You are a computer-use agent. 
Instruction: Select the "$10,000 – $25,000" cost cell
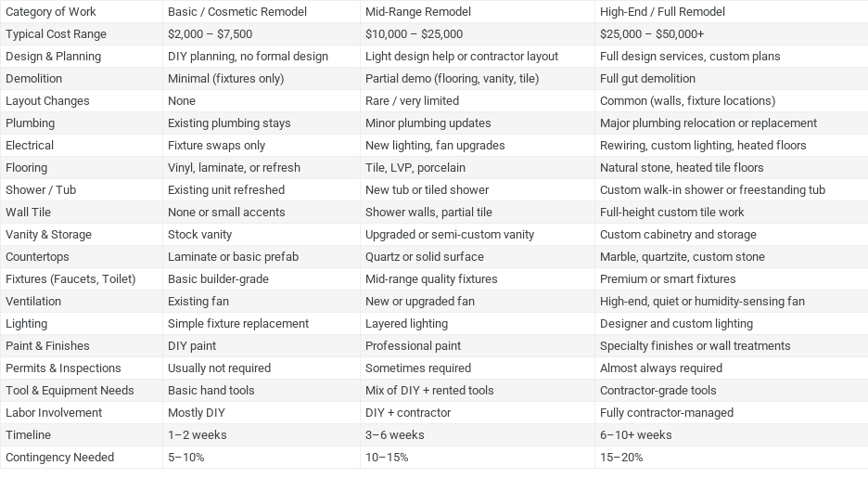point(414,34)
